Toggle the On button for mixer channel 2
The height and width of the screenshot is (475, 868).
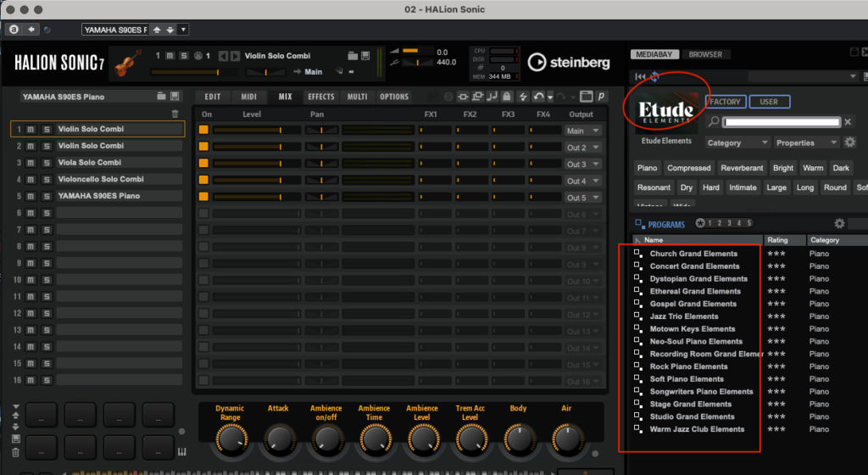point(203,147)
